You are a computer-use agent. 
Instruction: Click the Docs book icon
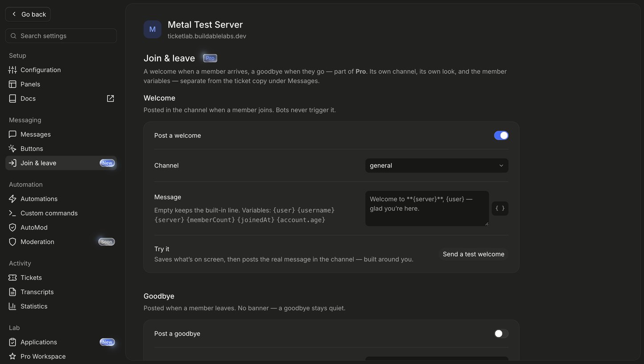[12, 98]
